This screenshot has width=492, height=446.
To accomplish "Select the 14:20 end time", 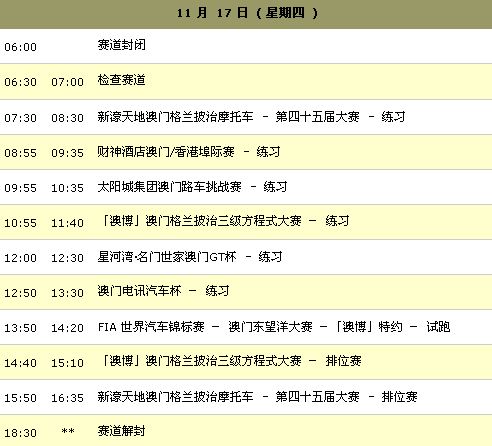I will click(67, 328).
